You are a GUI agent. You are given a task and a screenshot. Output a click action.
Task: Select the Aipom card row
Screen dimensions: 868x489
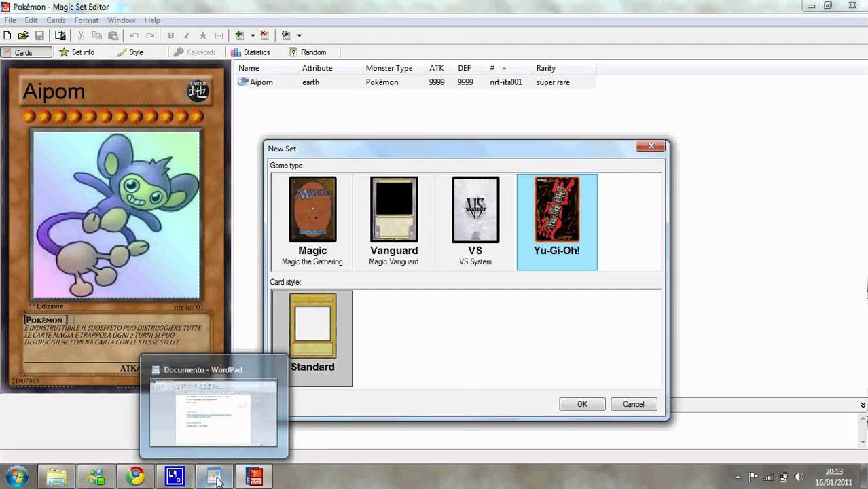pyautogui.click(x=416, y=82)
